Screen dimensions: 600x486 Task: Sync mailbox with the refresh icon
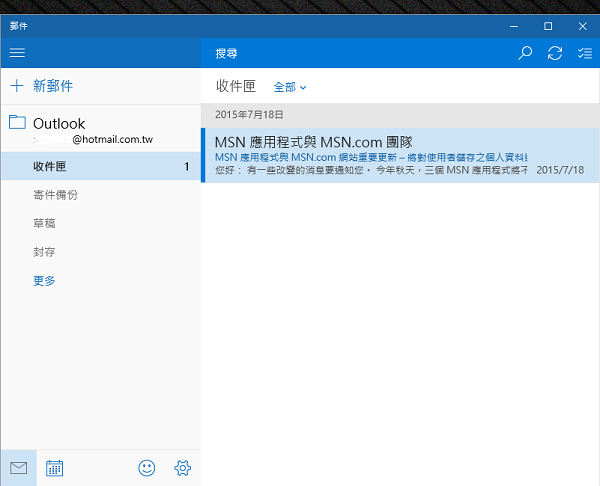tap(554, 53)
